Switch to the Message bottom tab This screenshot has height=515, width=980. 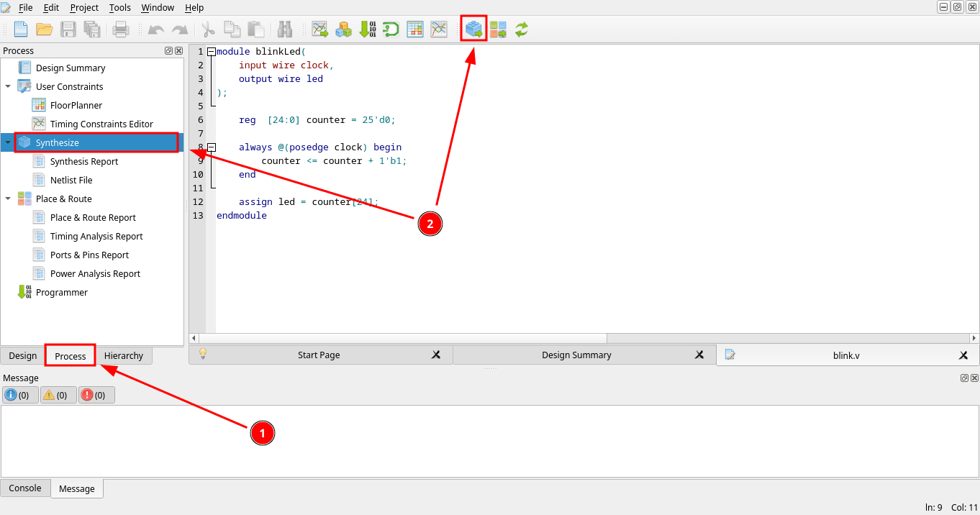77,488
